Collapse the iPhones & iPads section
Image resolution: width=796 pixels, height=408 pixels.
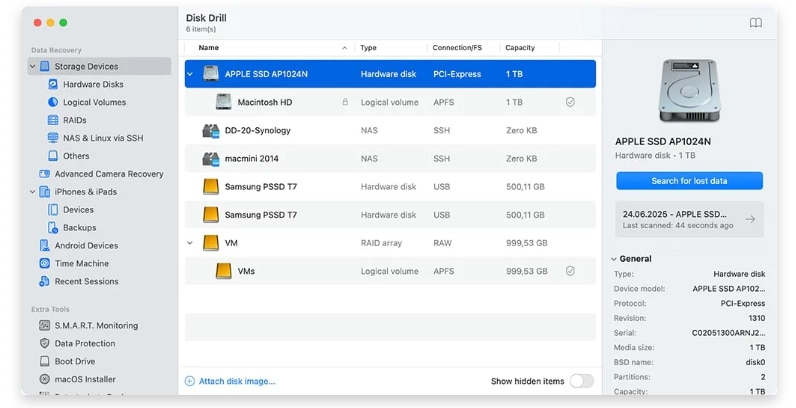point(32,192)
